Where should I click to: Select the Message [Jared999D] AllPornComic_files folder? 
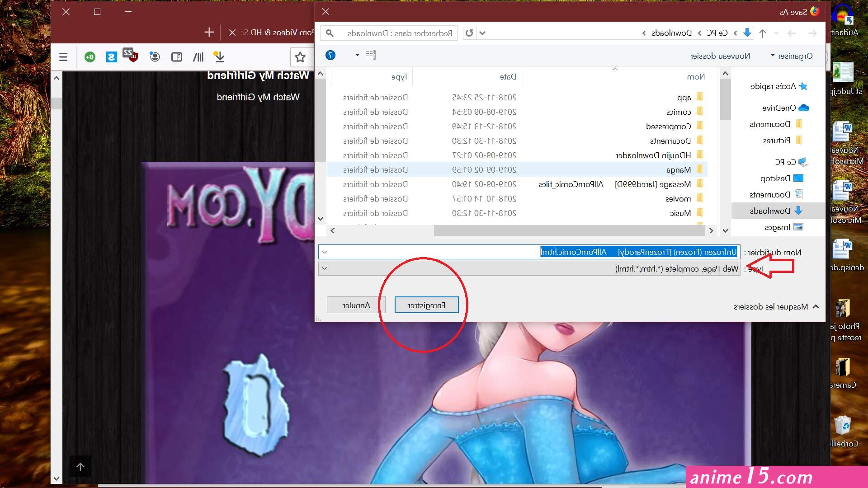517,184
